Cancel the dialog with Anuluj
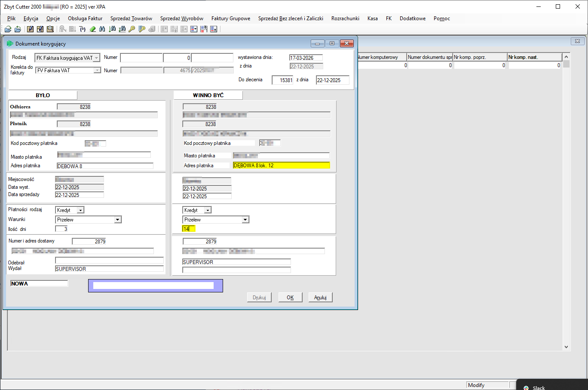The width and height of the screenshot is (588, 390). (x=320, y=298)
